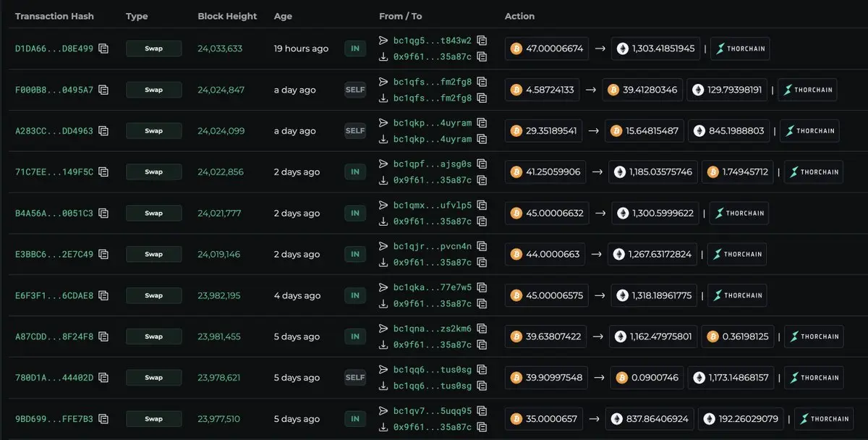Open transaction F000B8...0495A7
868x440 pixels.
click(x=54, y=90)
